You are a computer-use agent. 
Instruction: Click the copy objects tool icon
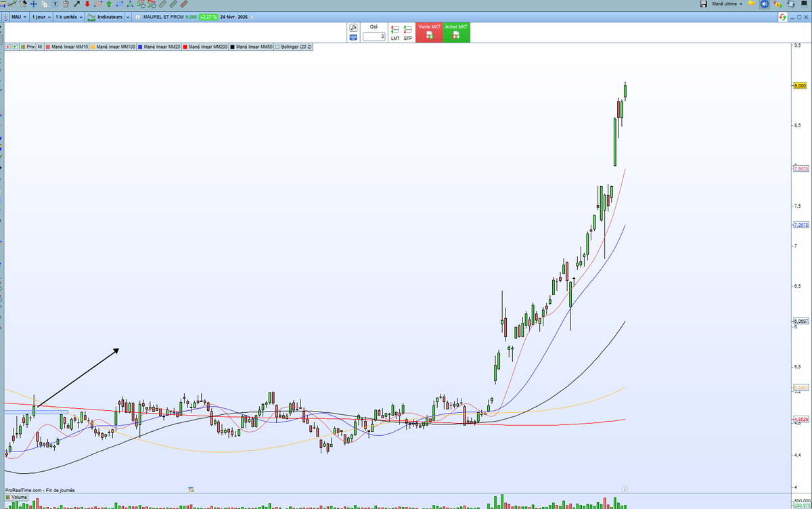point(45,4)
